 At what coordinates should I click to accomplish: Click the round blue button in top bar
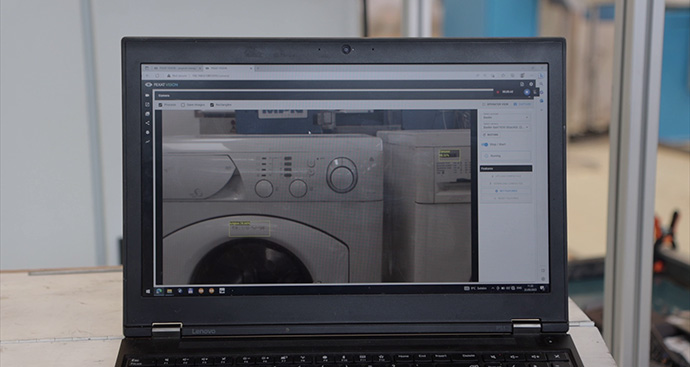527,92
